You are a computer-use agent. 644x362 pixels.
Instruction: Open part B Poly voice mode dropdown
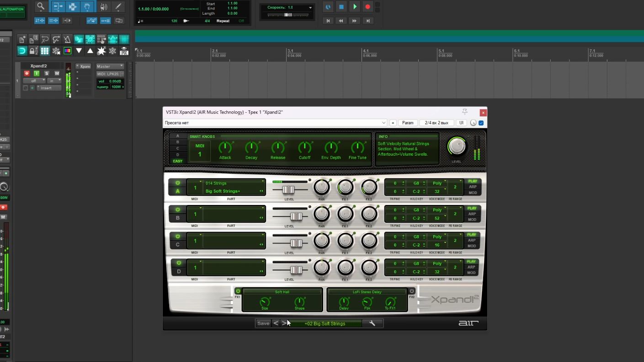point(437,210)
